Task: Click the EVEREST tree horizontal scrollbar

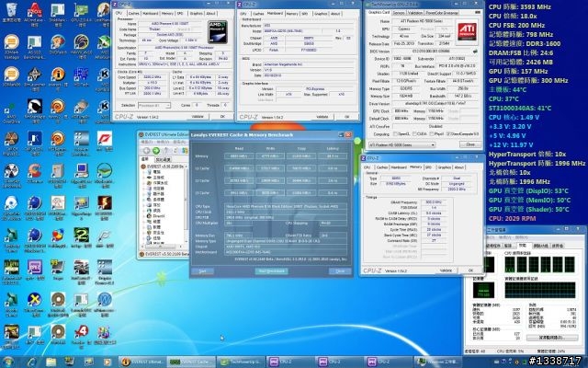Action: [x=162, y=247]
